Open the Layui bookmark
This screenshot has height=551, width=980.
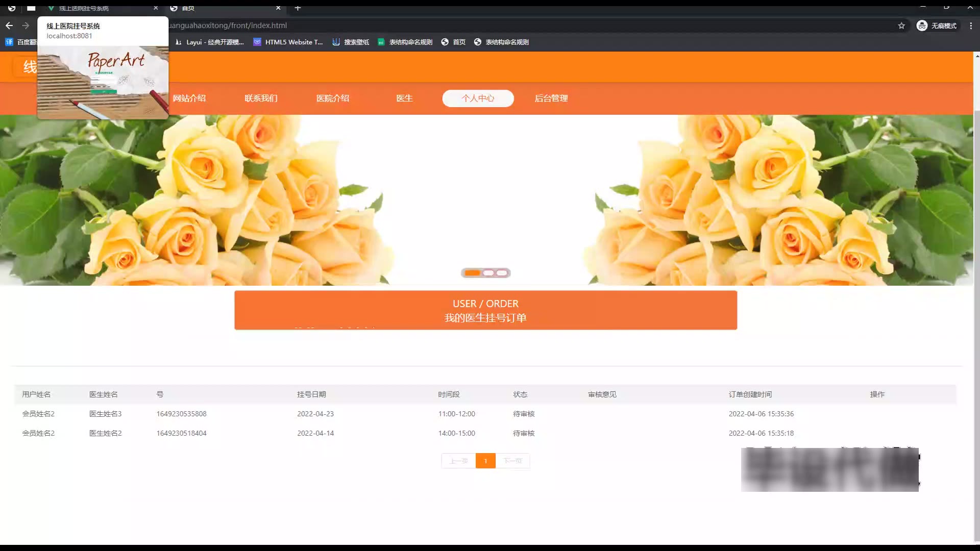(x=210, y=42)
